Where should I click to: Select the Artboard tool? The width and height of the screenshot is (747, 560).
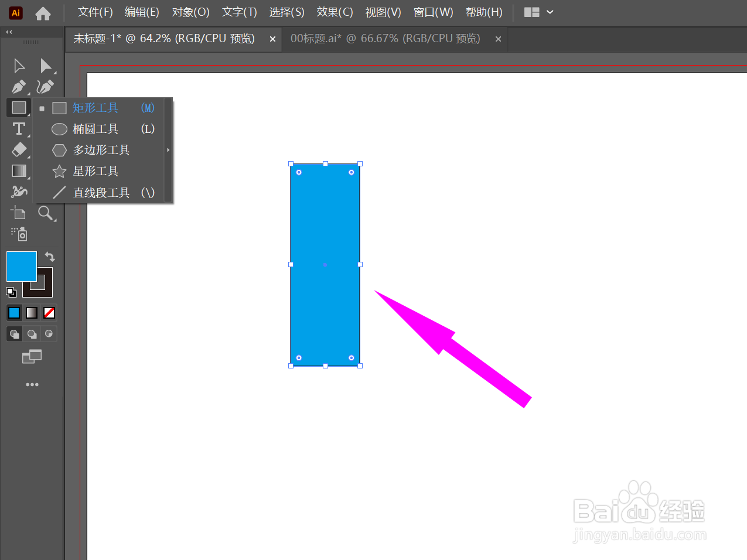[x=19, y=213]
